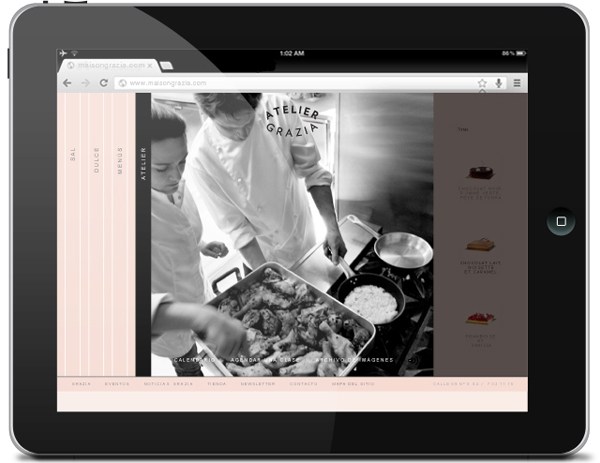The width and height of the screenshot is (600, 463).
Task: Click the sound icon beside Archivo de Imagenes
Action: click(412, 360)
